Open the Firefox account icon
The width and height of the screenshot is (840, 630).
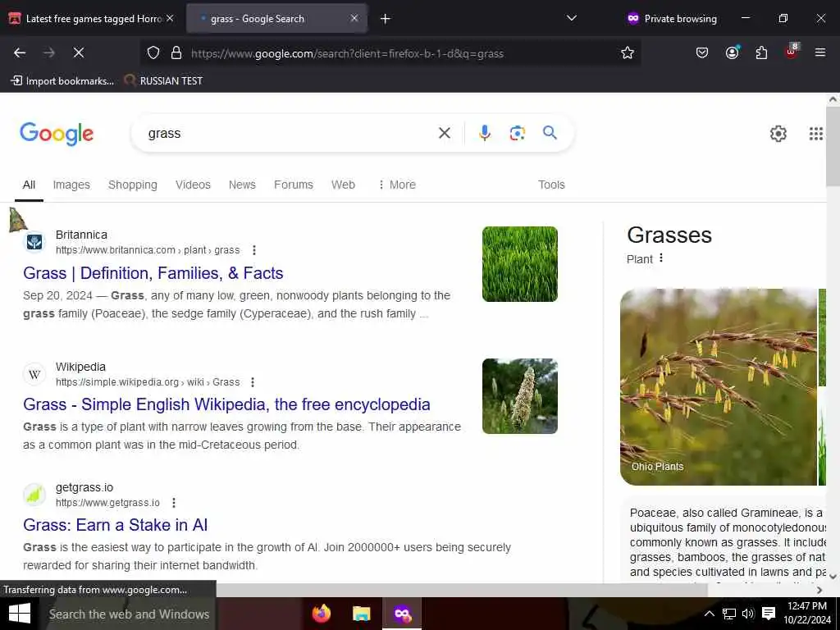(732, 52)
